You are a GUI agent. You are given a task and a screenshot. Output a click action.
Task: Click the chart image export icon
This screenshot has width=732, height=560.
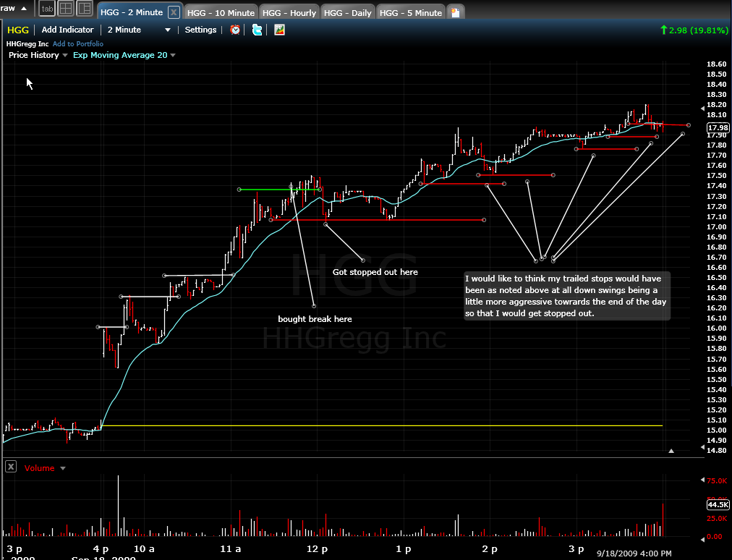[279, 30]
